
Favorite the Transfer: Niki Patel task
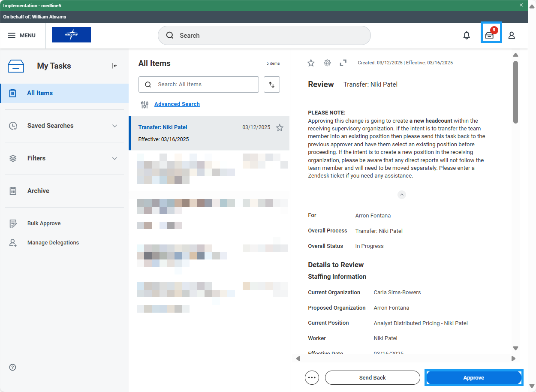tap(280, 127)
